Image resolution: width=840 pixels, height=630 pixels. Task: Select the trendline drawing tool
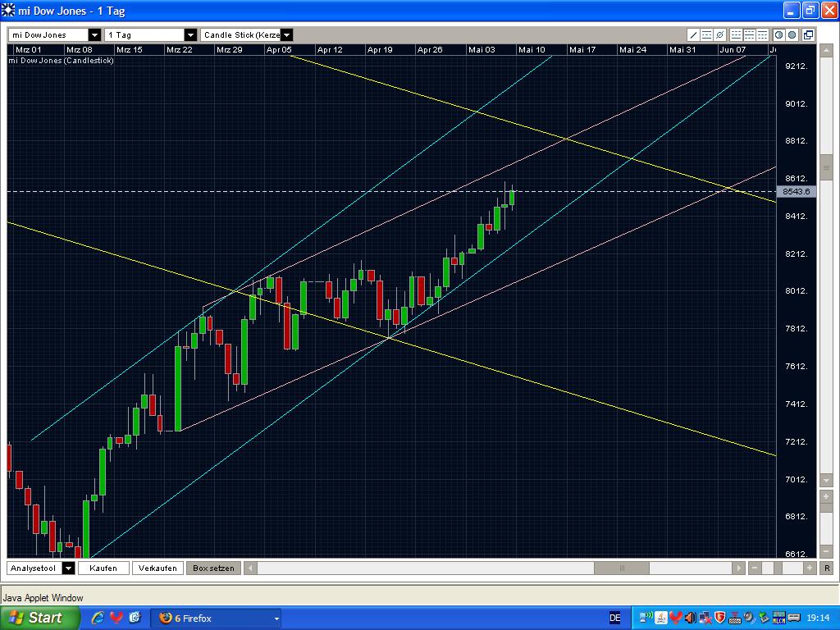[694, 34]
